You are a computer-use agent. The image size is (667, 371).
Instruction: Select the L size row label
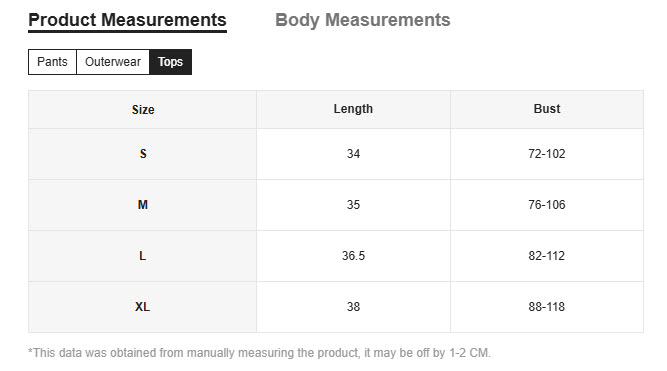point(143,256)
